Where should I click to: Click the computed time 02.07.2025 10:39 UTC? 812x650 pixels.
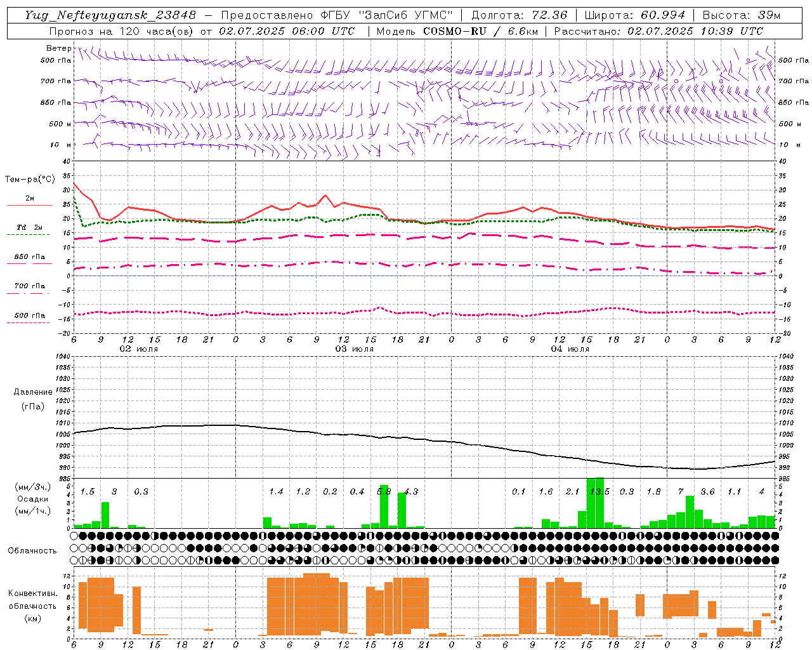coord(695,31)
